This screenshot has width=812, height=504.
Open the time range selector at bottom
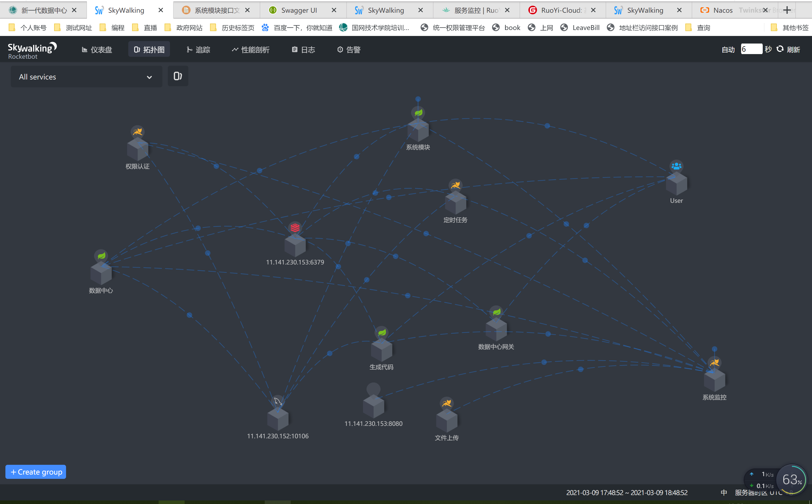627,492
